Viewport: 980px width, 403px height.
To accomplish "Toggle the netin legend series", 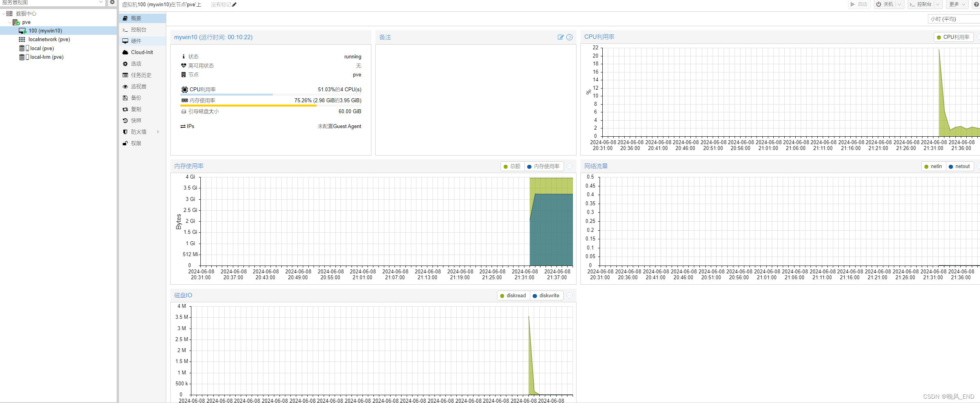I will (933, 166).
